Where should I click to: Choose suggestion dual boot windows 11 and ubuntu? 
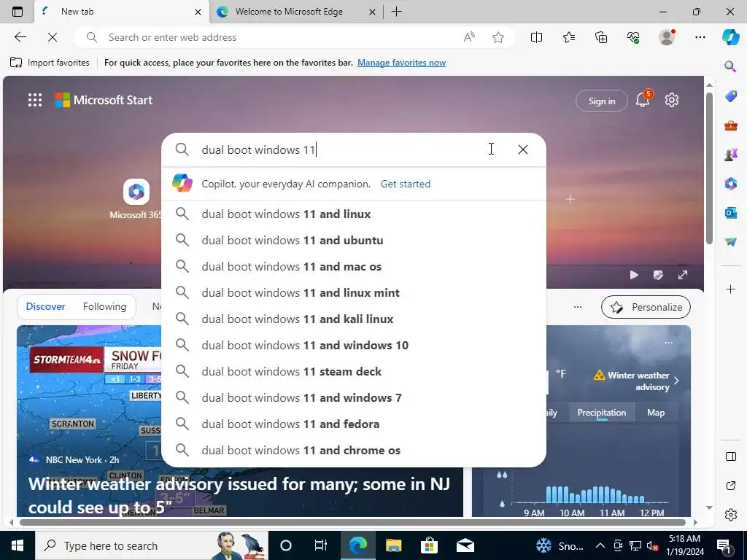click(x=354, y=240)
